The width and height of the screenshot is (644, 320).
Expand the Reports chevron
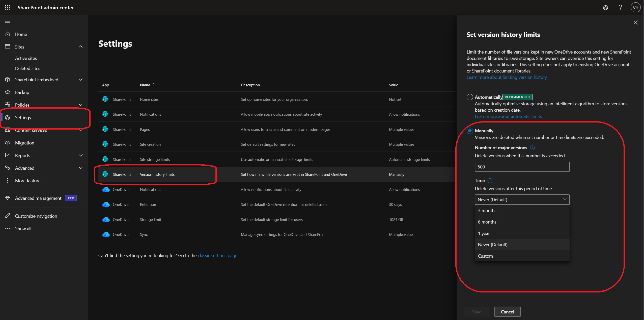[x=81, y=155]
